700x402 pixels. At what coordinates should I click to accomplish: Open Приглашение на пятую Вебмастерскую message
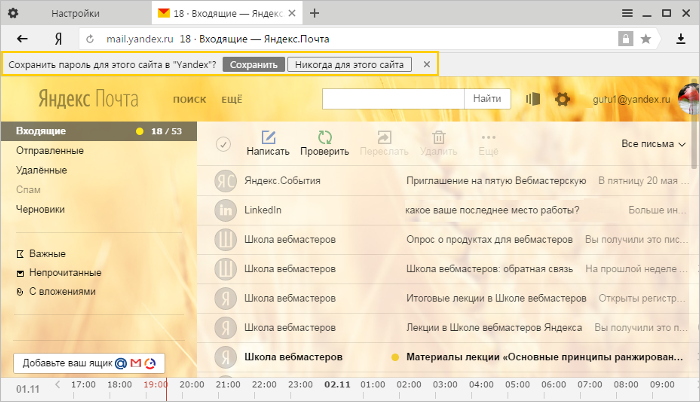[x=496, y=181]
